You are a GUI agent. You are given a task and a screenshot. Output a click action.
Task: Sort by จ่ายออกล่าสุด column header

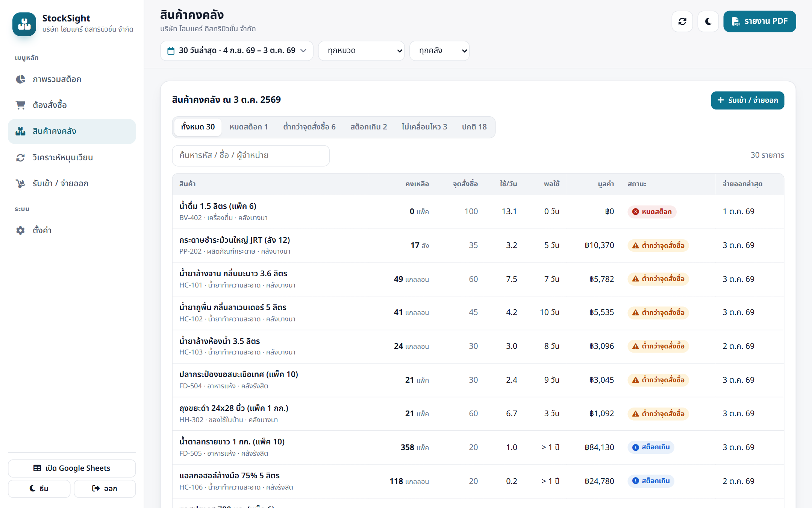[742, 184]
